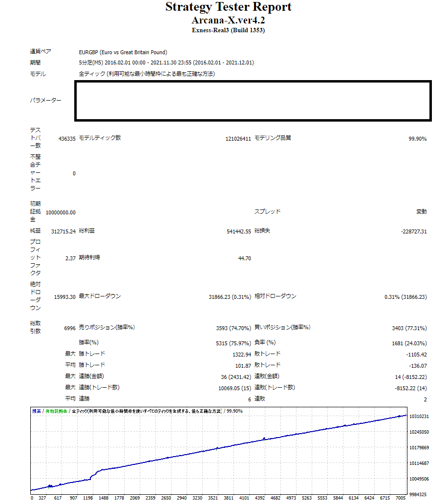Select "EURGBP (Euro vs Great Britain Pound)" text
The height and width of the screenshot is (503, 448).
click(x=123, y=52)
